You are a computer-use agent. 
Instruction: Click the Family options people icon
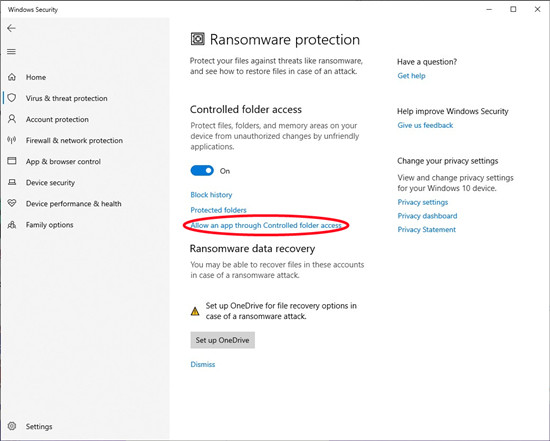point(12,225)
